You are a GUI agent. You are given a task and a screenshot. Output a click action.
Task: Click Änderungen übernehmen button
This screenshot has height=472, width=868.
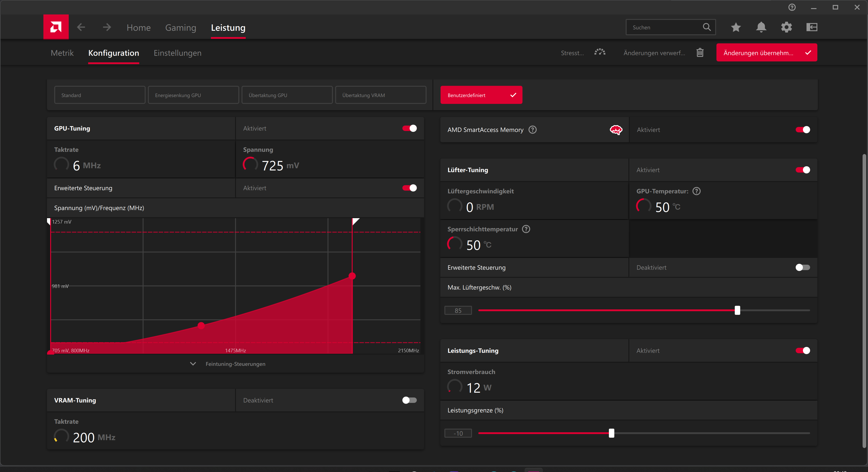point(766,53)
